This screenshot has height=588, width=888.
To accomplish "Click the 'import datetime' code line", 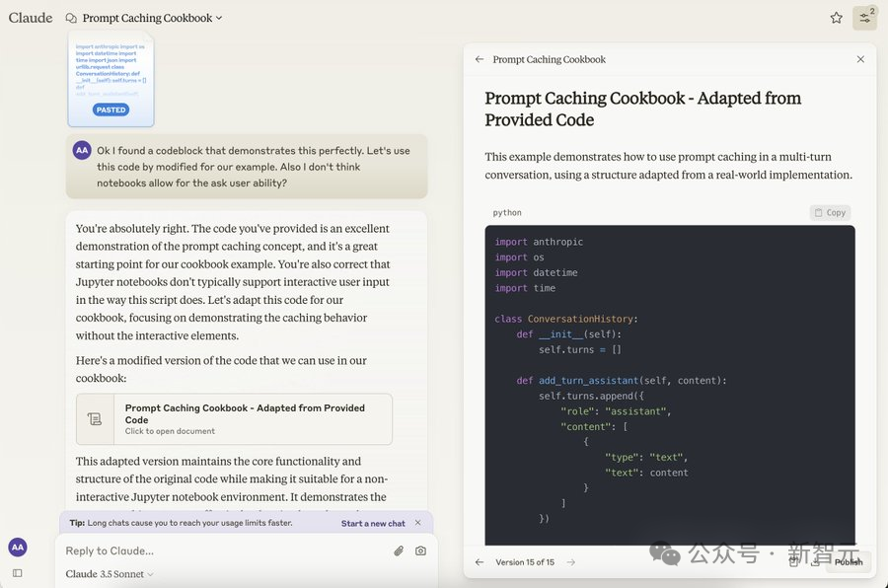I will 536,273.
